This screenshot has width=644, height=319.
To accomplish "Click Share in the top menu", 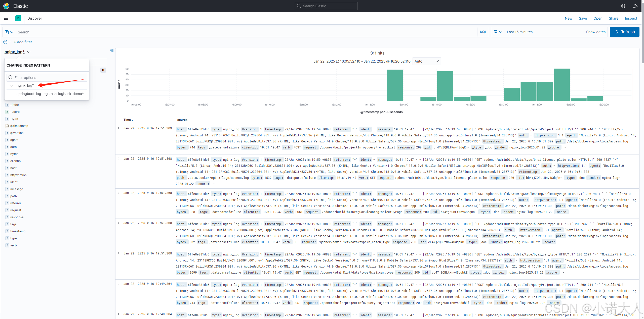I will [614, 18].
